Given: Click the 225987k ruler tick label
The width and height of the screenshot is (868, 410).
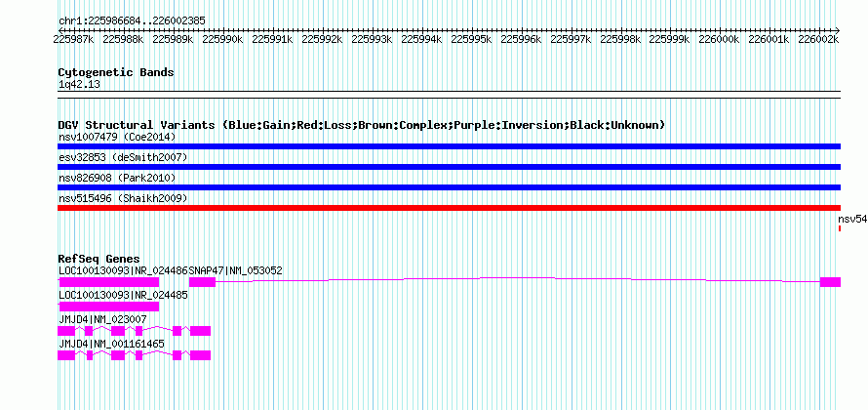Looking at the screenshot, I should (73, 39).
